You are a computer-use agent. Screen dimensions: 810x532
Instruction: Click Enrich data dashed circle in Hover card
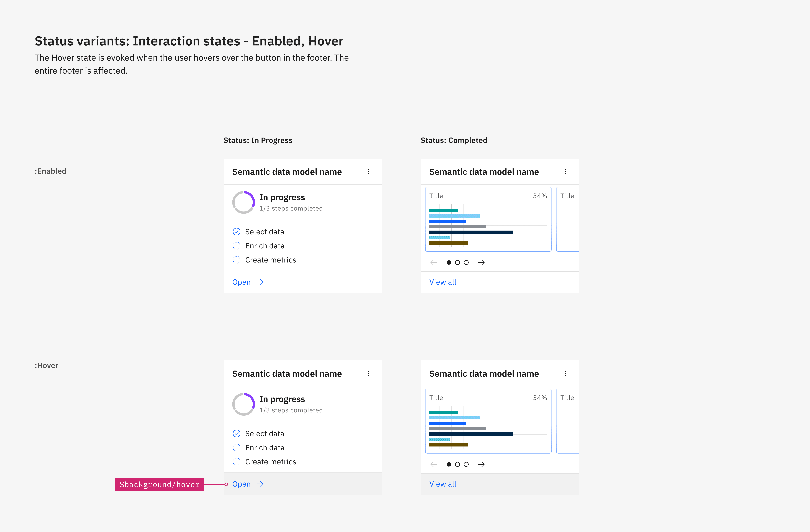[236, 448]
